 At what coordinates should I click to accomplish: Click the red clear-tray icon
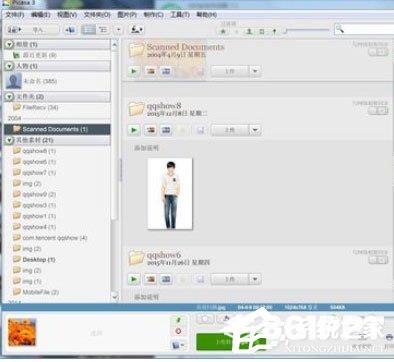[x=178, y=331]
